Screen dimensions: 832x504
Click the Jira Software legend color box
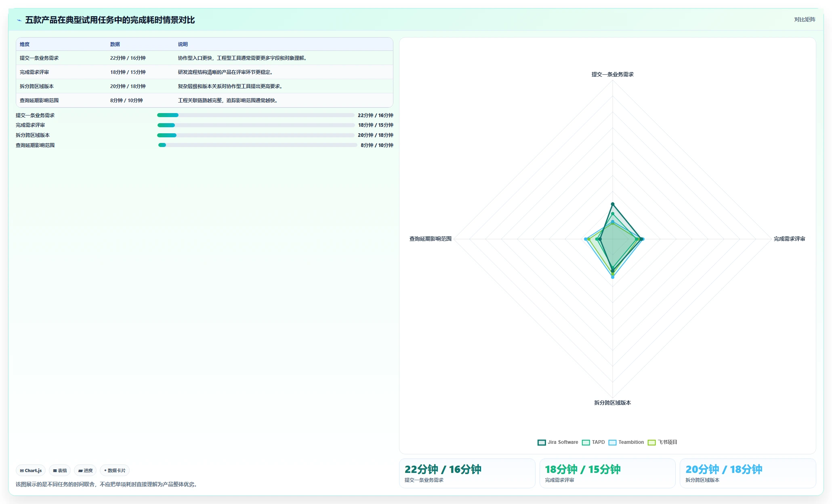[542, 442]
